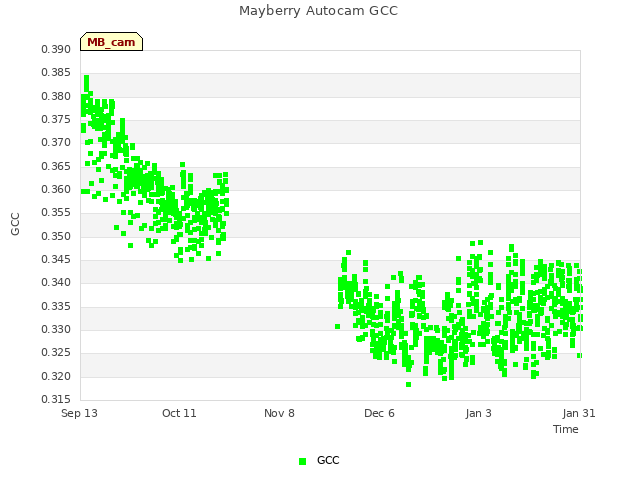Click the Oct 11 x-axis label
Viewport: 640px width, 480px height.
click(179, 413)
